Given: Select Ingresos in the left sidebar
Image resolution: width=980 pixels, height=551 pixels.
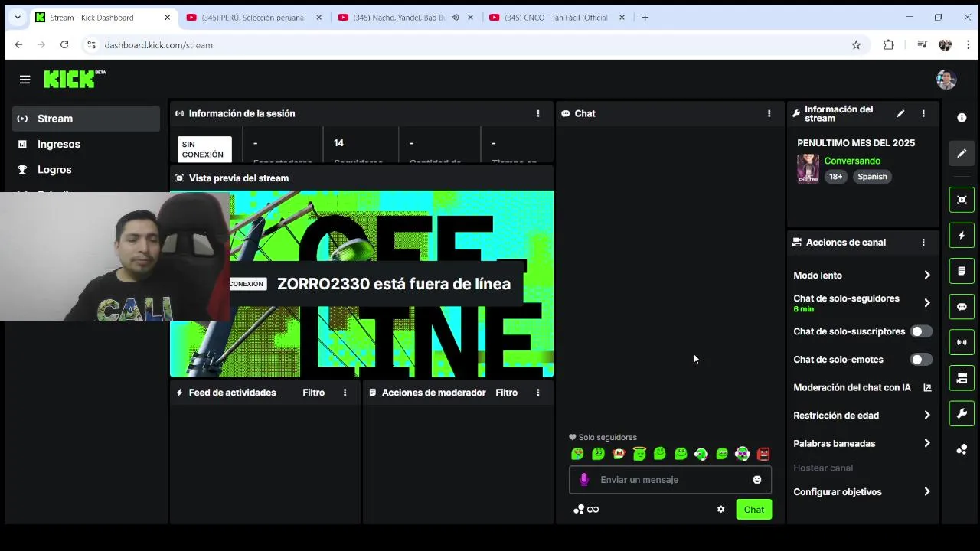Looking at the screenshot, I should [x=86, y=144].
